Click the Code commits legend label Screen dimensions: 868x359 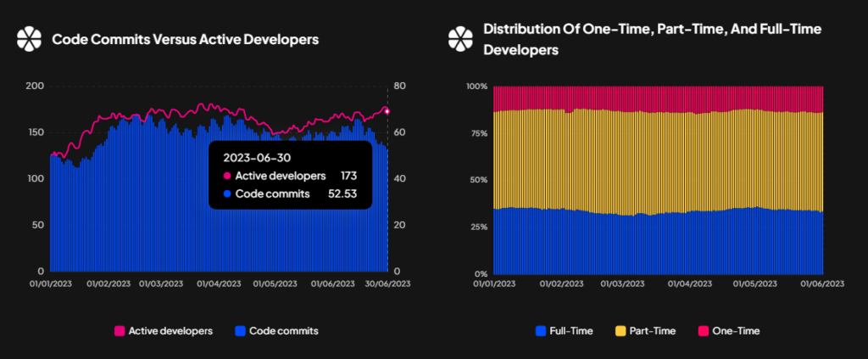tap(284, 331)
